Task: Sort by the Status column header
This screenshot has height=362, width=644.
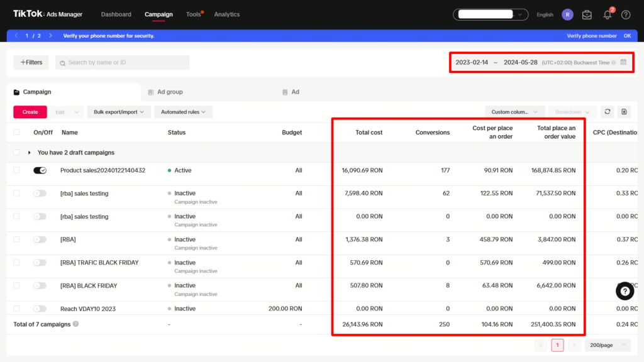Action: (177, 133)
